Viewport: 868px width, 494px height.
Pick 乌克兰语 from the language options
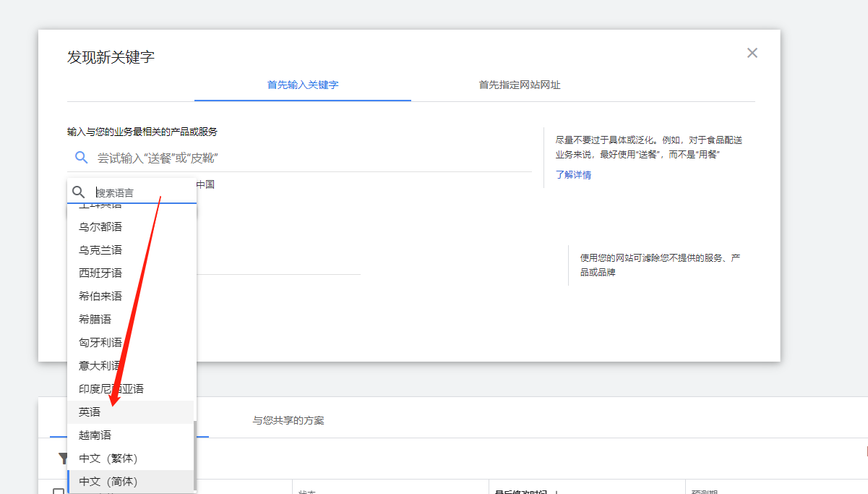click(98, 249)
